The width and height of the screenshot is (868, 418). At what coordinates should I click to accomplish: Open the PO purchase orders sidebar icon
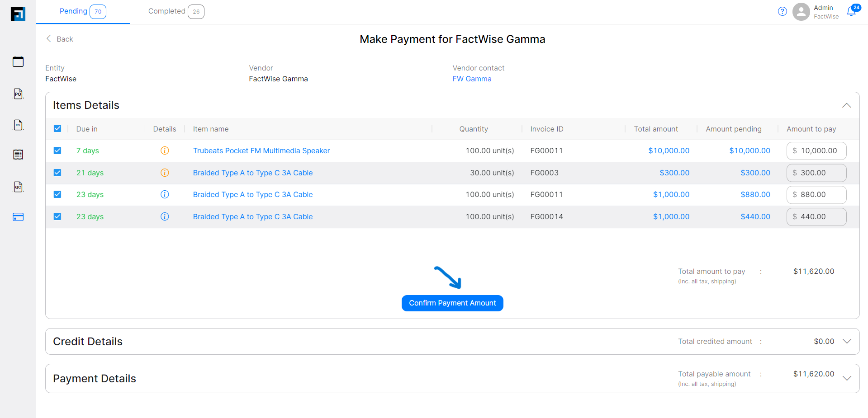18,94
